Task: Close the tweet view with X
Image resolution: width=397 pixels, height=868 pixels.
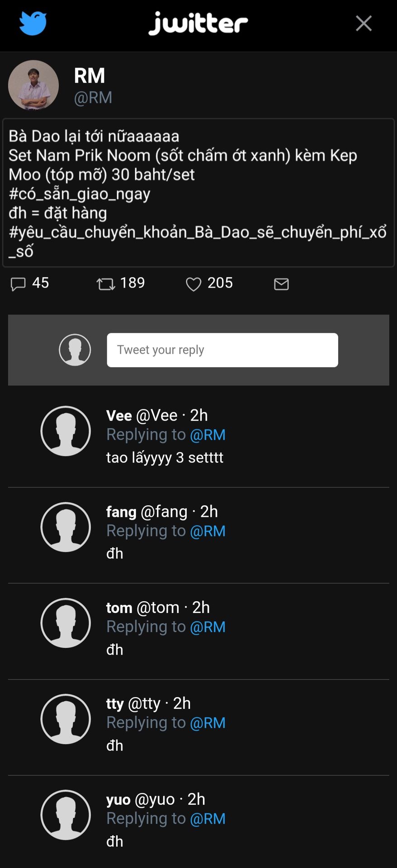Action: [x=364, y=23]
